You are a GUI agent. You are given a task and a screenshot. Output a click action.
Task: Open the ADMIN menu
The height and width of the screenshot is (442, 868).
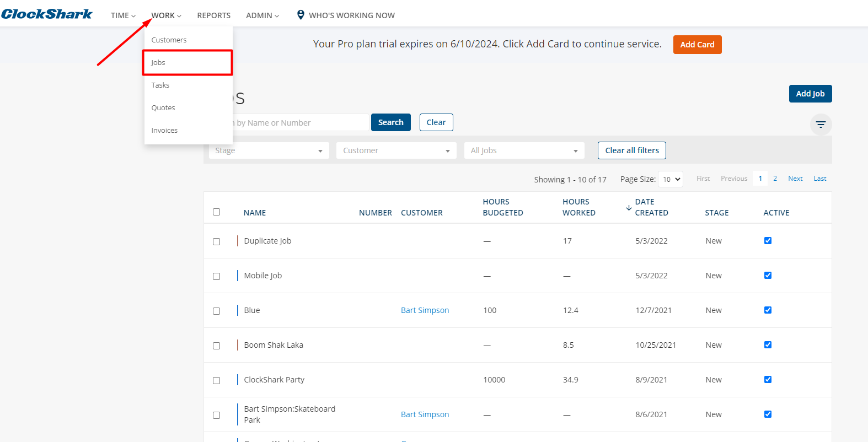click(262, 15)
